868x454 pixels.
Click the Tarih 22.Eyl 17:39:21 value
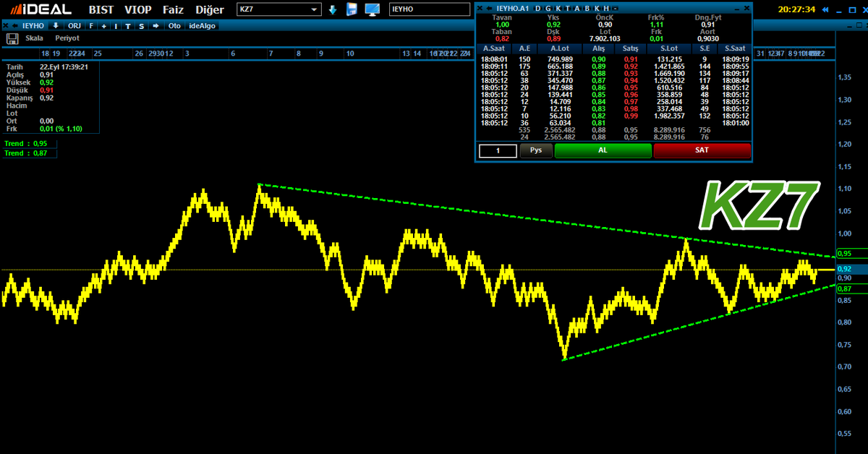point(64,66)
